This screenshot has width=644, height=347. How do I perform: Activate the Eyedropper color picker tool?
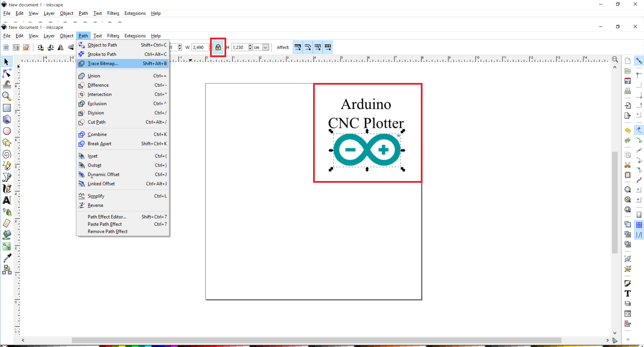pos(7,258)
